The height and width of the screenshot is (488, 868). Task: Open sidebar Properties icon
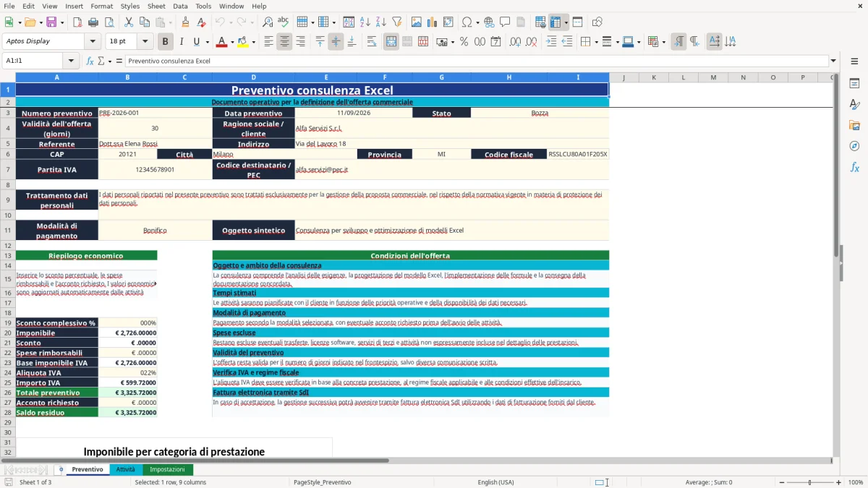pyautogui.click(x=854, y=83)
